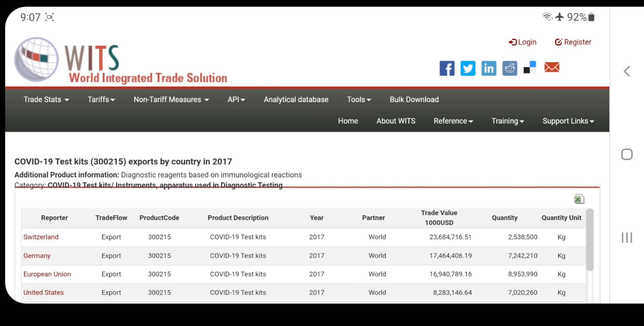Image resolution: width=644 pixels, height=326 pixels.
Task: Expand Non-Tariff Measures dropdown
Action: [171, 100]
